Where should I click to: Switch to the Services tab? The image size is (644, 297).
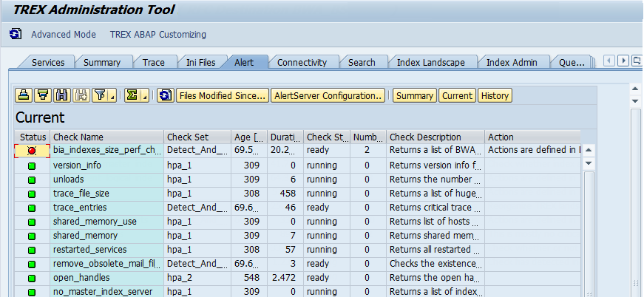[x=48, y=62]
